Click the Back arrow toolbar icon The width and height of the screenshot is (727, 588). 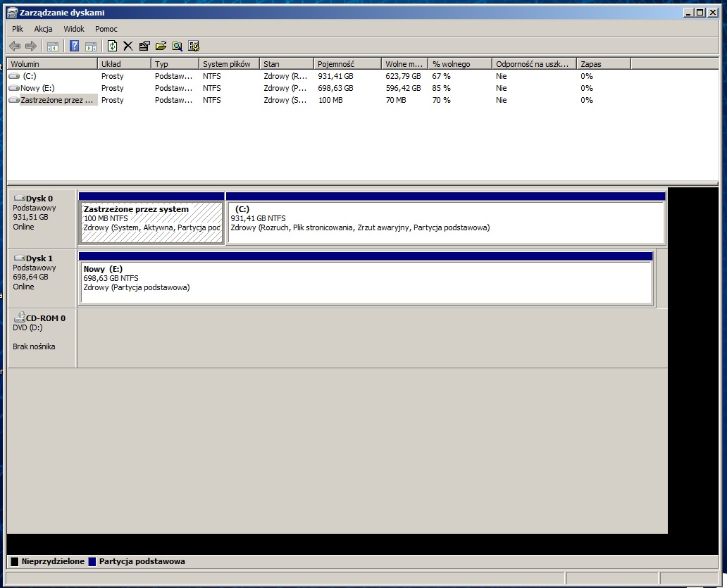(x=15, y=46)
